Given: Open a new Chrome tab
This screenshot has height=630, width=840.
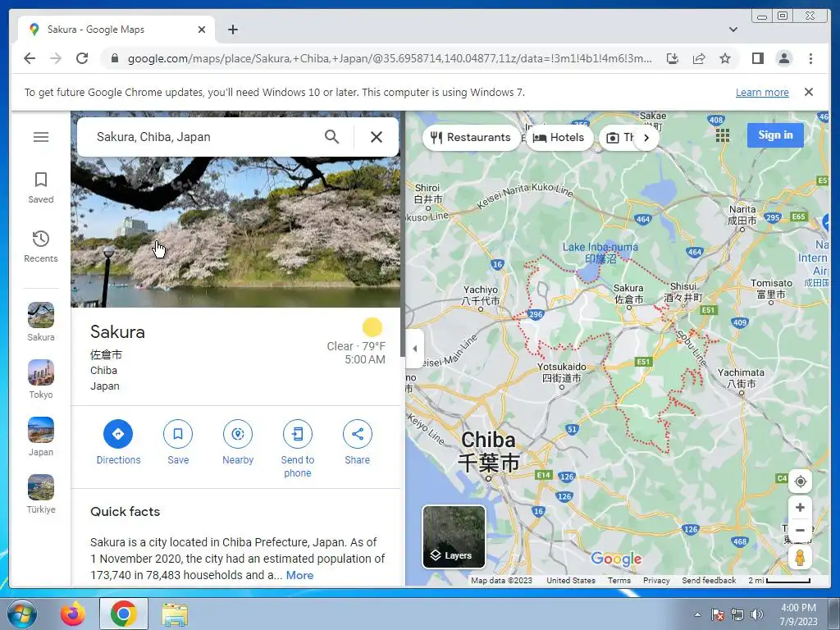Looking at the screenshot, I should pos(232,30).
